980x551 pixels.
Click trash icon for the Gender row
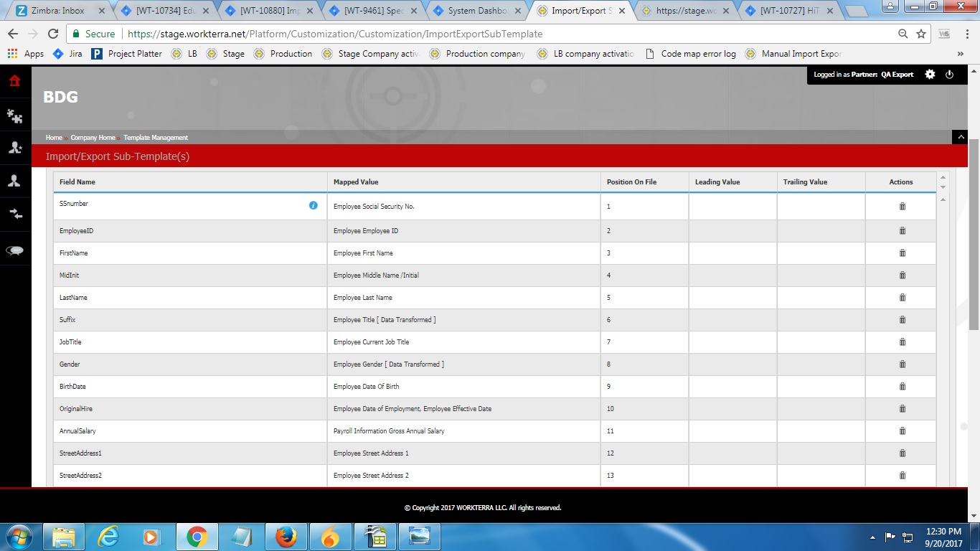(902, 364)
